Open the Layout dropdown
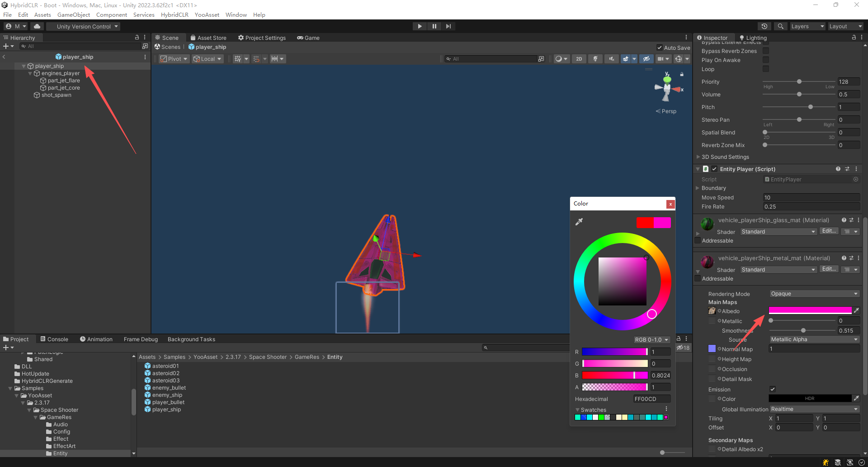This screenshot has height=467, width=868. 845,26
